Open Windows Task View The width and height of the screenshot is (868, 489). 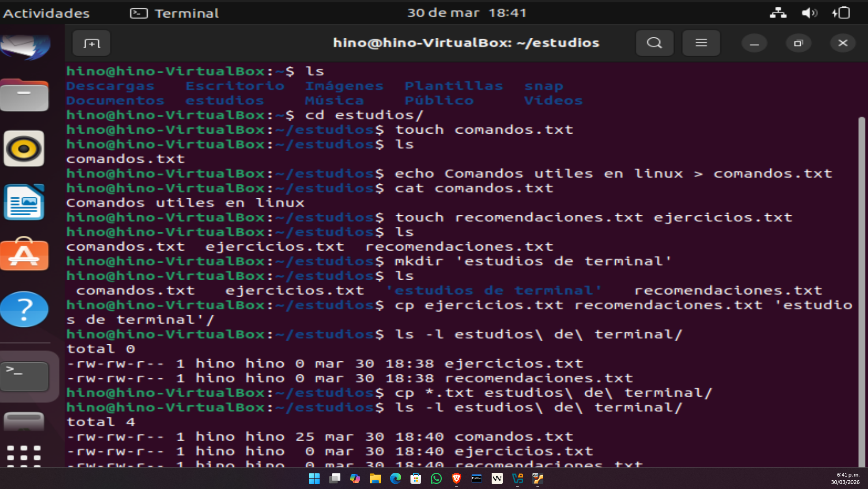coord(335,479)
